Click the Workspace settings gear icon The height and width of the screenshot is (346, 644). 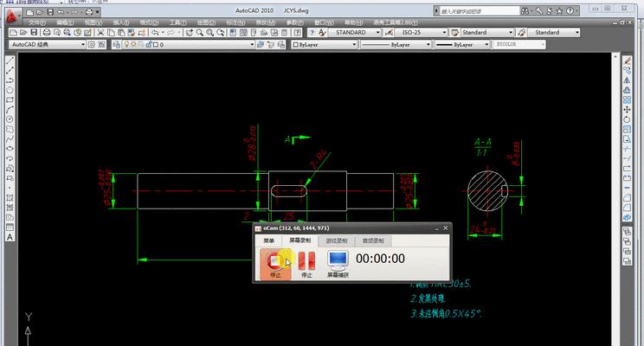(92, 44)
